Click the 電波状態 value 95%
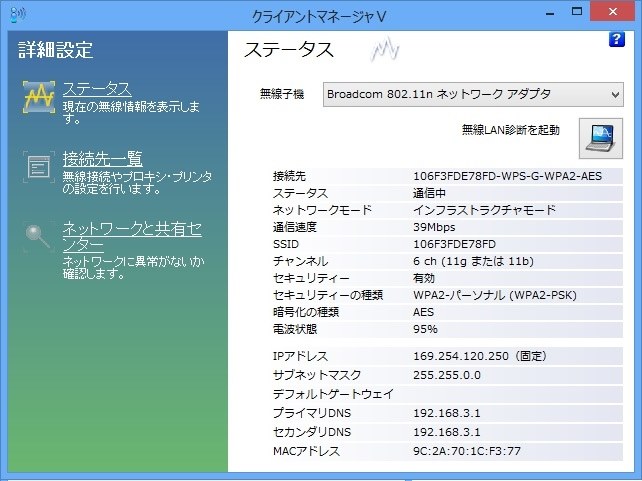Viewport: 642px width, 481px height. [x=425, y=329]
